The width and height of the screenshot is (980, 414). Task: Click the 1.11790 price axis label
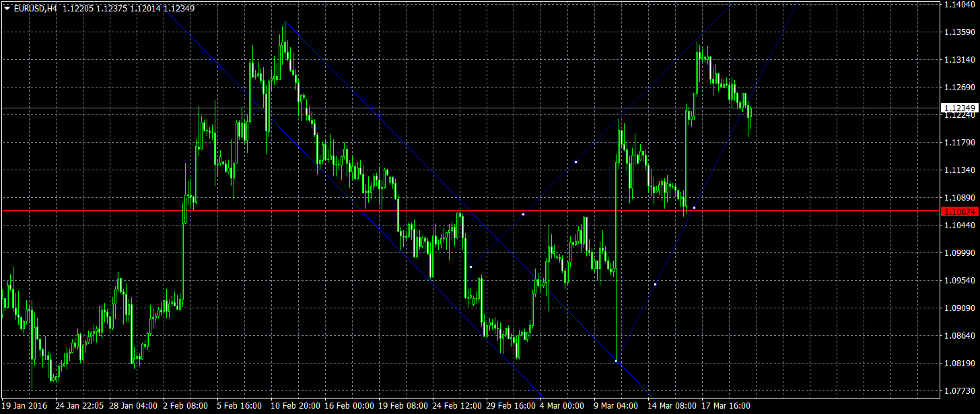pos(960,142)
